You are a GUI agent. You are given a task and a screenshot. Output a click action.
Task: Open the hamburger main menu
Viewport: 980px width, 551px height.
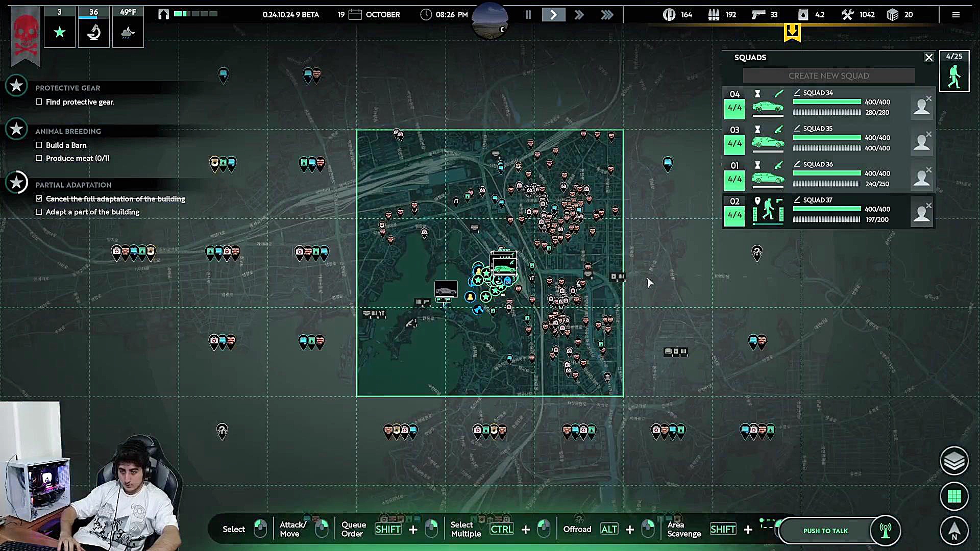pyautogui.click(x=956, y=15)
